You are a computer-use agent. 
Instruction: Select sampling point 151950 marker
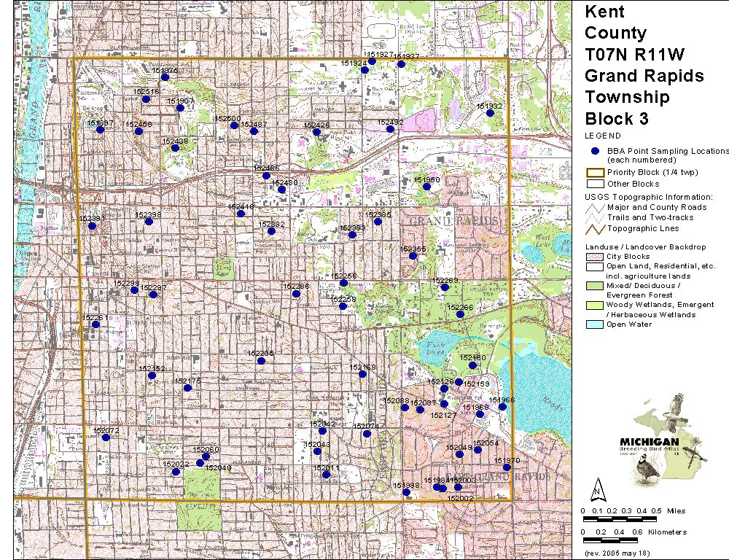[426, 187]
